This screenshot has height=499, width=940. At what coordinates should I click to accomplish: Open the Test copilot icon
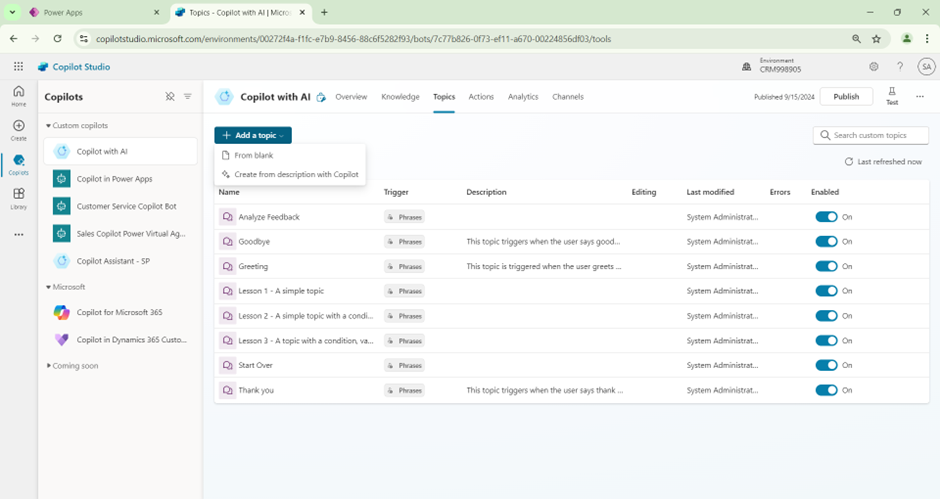[892, 95]
